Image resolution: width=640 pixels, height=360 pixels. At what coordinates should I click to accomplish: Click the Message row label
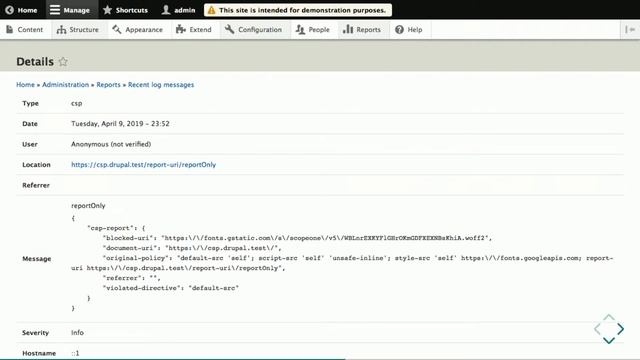pyautogui.click(x=36, y=259)
